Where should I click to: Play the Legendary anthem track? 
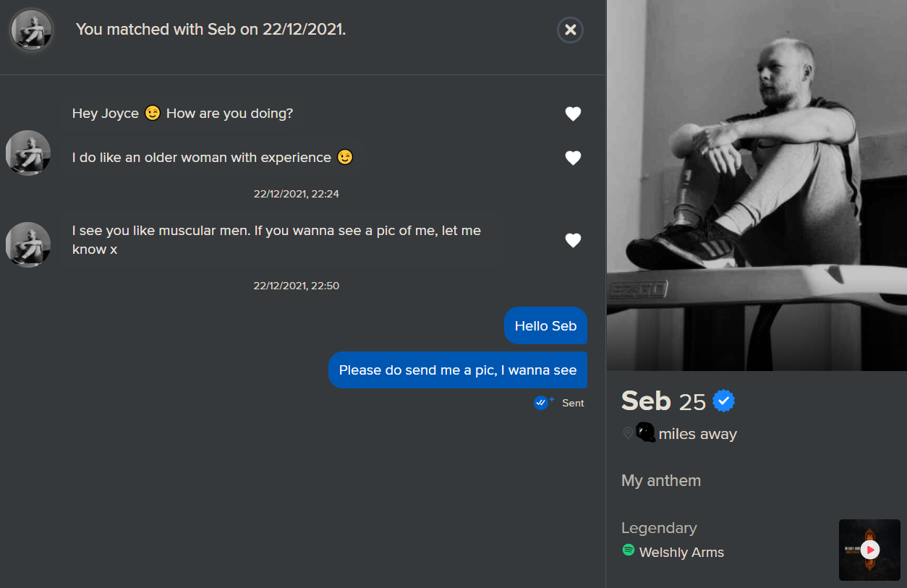pos(870,550)
